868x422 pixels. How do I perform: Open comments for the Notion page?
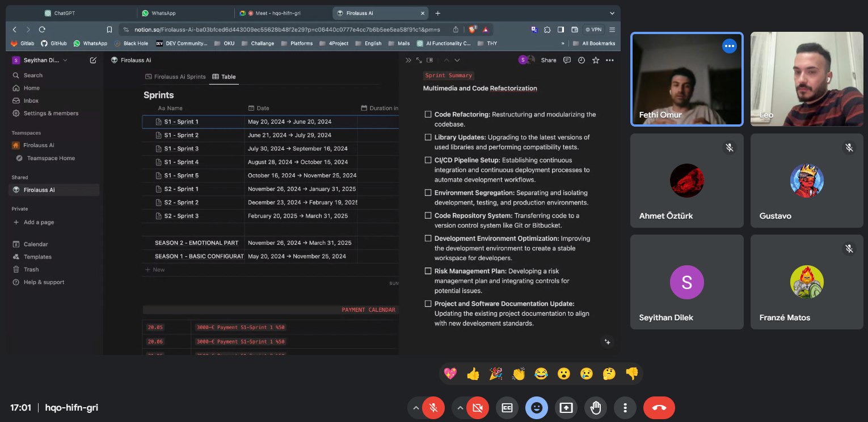pos(567,60)
